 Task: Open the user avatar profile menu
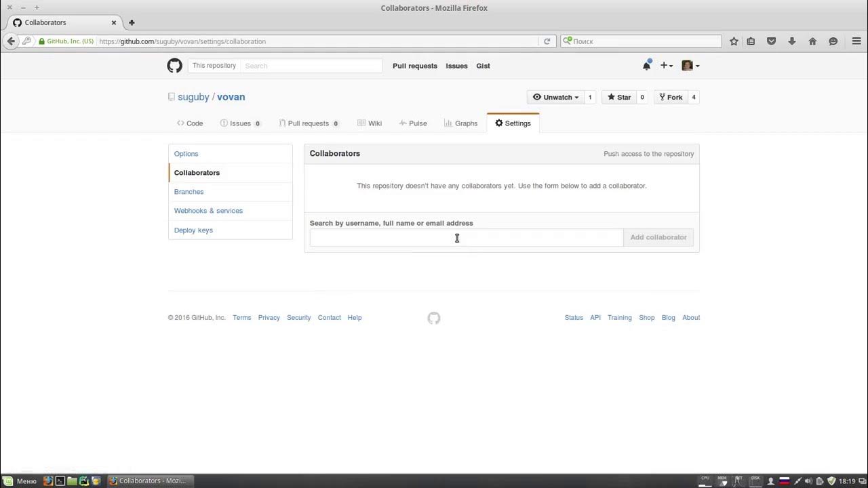(690, 66)
